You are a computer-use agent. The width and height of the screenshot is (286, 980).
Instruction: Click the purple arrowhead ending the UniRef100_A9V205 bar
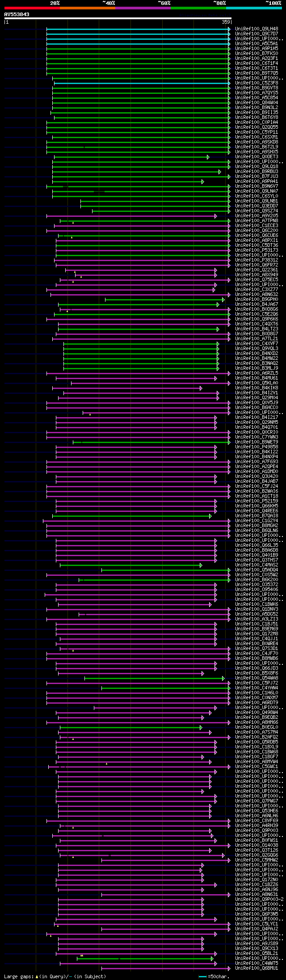point(216,216)
